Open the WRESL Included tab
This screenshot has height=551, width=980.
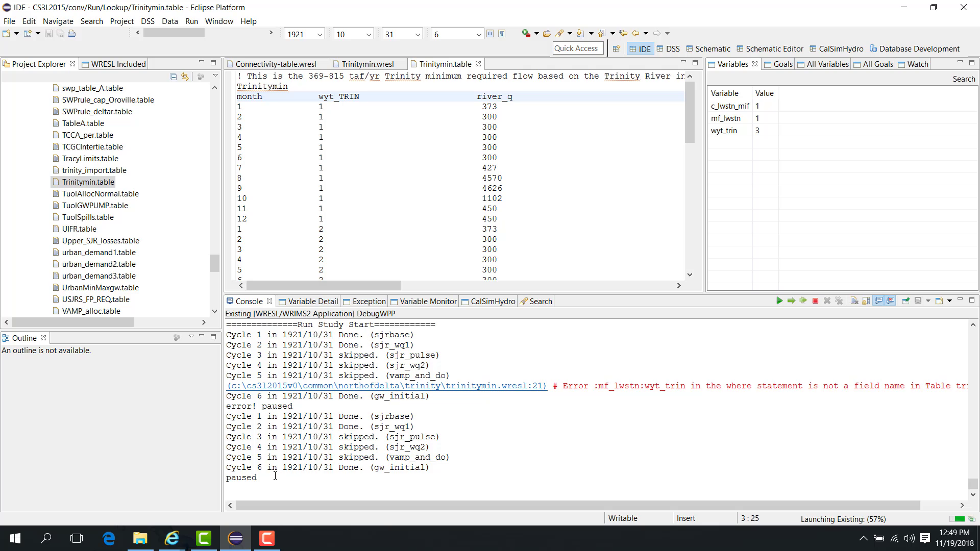(x=114, y=64)
